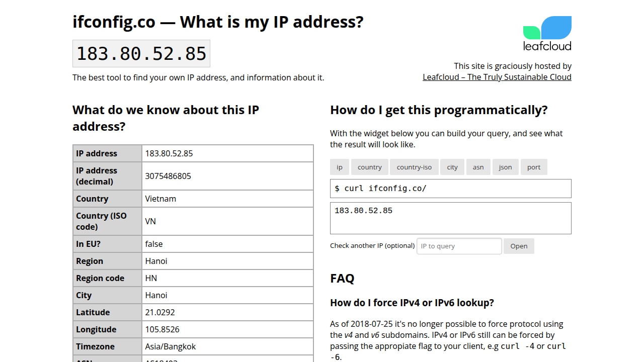Image resolution: width=644 pixels, height=362 pixels.
Task: Click the In EU? value false
Action: [154, 244]
